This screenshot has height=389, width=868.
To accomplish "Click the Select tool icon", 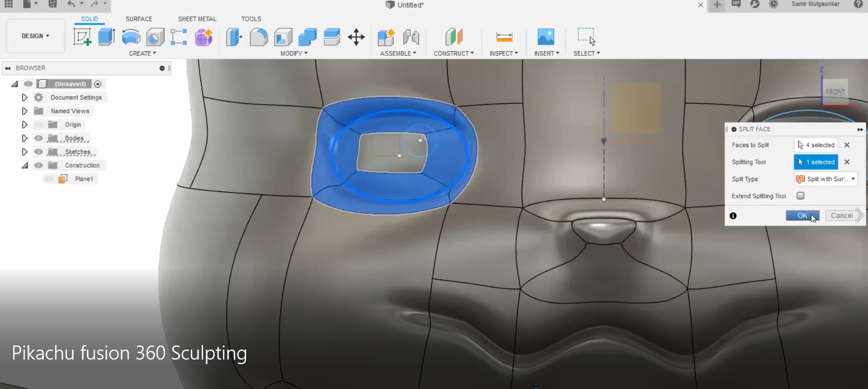I will (586, 37).
